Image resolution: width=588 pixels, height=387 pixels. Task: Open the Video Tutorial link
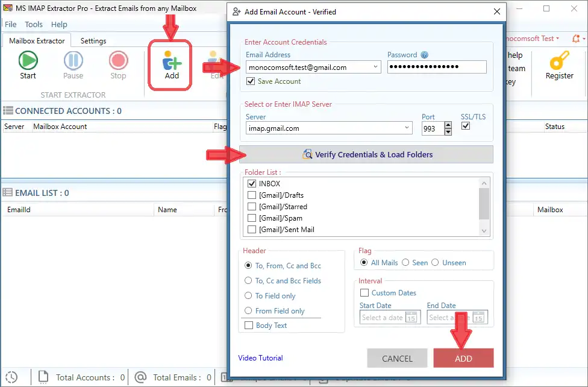260,357
